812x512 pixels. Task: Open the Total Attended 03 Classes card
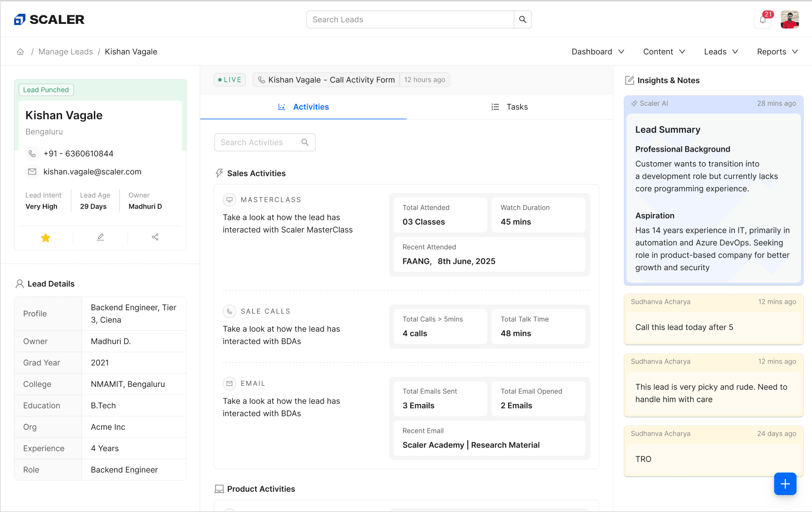pos(440,215)
